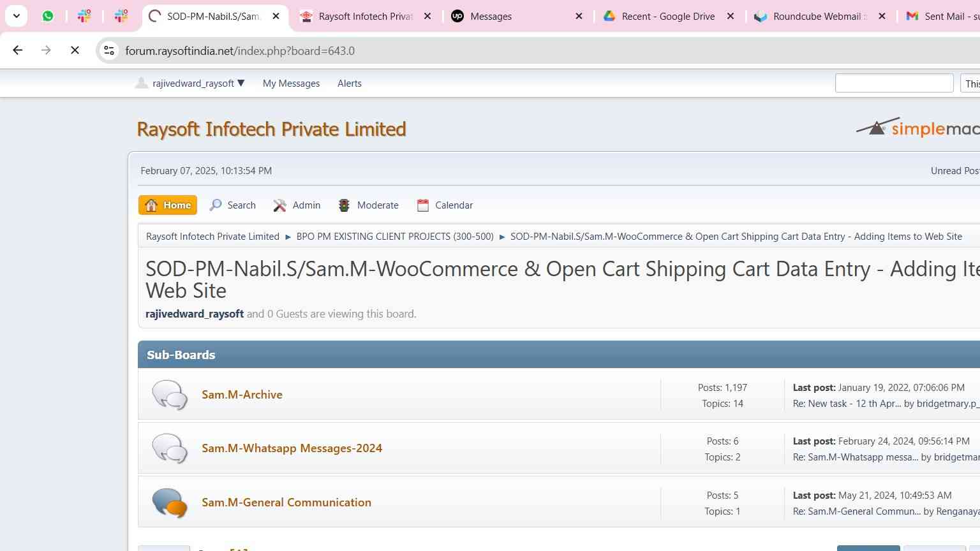Open the Search menu item
Image resolution: width=980 pixels, height=551 pixels.
233,205
